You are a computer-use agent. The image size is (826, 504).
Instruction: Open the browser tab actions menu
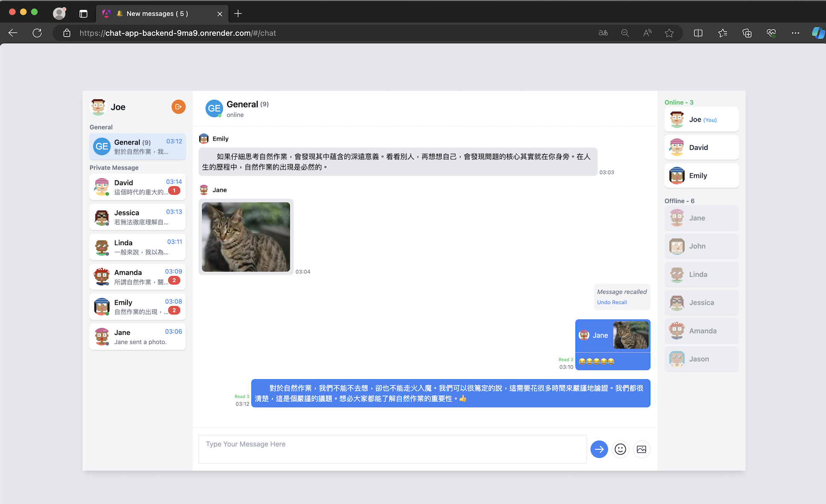(83, 14)
